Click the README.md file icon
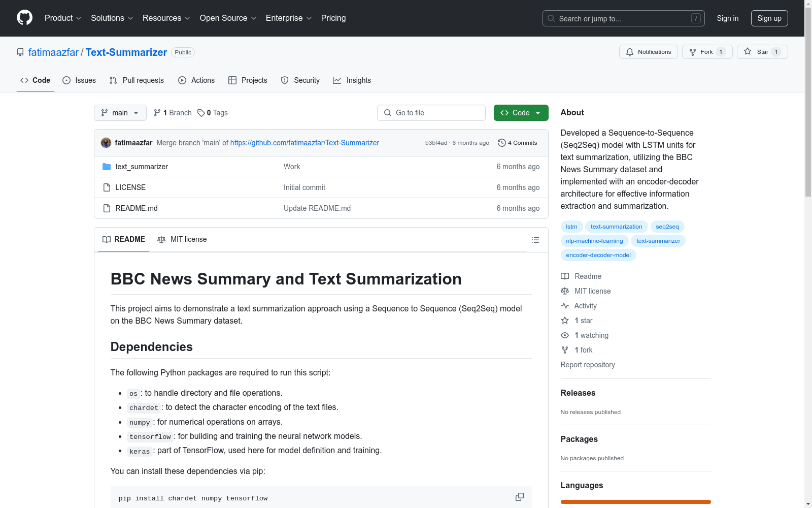Image resolution: width=812 pixels, height=508 pixels. tap(107, 208)
